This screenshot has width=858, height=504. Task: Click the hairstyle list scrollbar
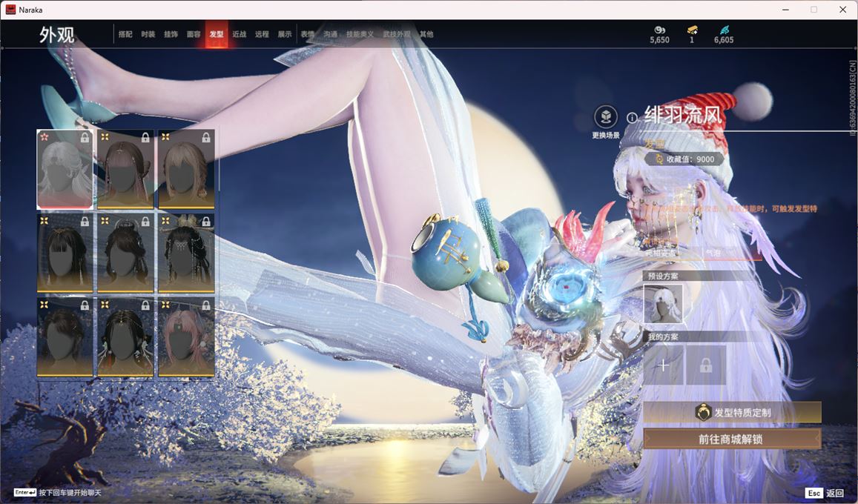[219, 160]
